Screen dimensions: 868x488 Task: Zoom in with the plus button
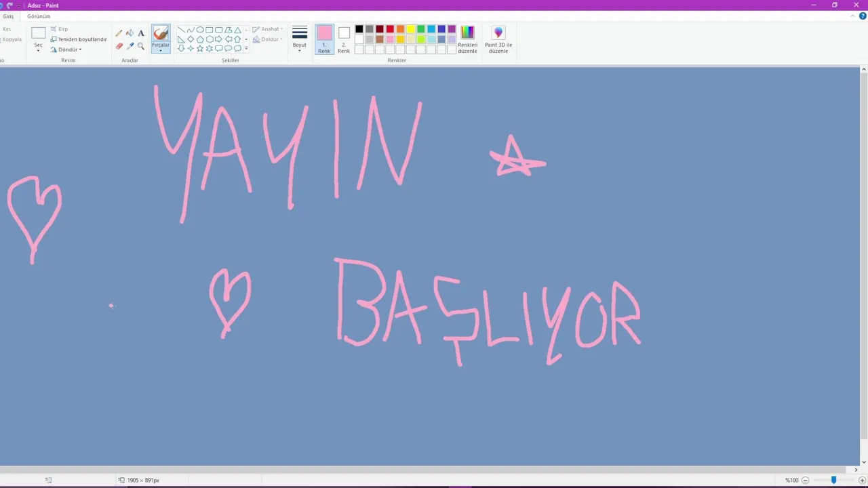pyautogui.click(x=862, y=480)
